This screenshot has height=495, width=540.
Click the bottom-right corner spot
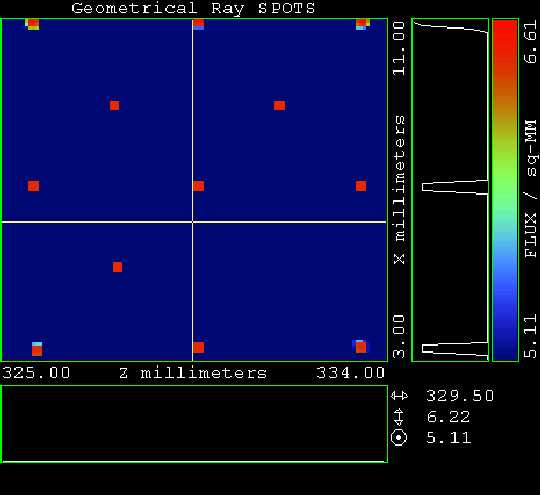[360, 347]
